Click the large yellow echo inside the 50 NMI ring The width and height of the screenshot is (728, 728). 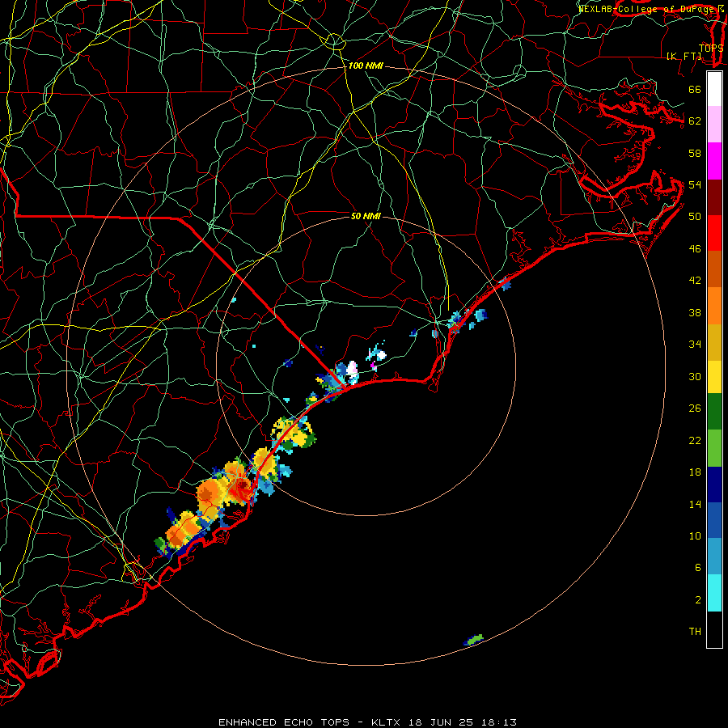click(x=294, y=433)
